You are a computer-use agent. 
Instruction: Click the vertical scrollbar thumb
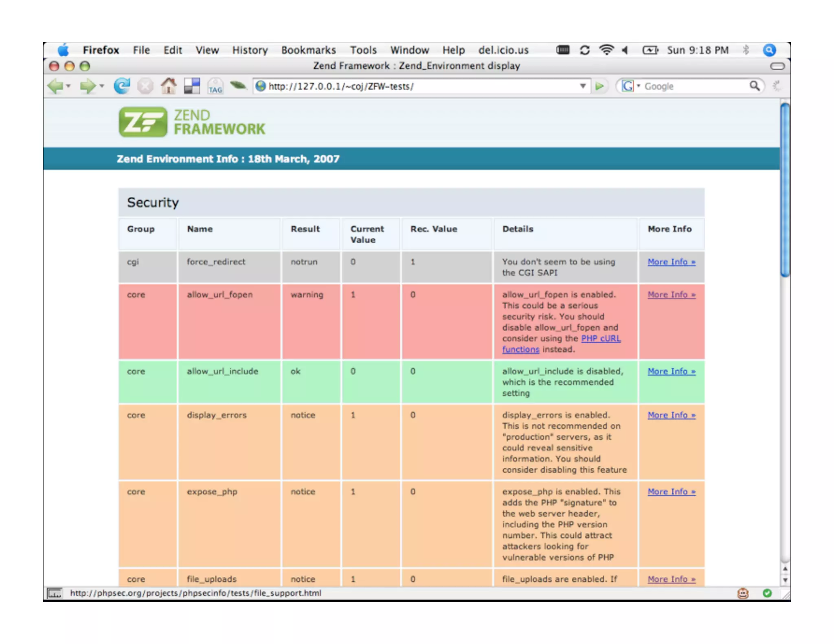(785, 190)
